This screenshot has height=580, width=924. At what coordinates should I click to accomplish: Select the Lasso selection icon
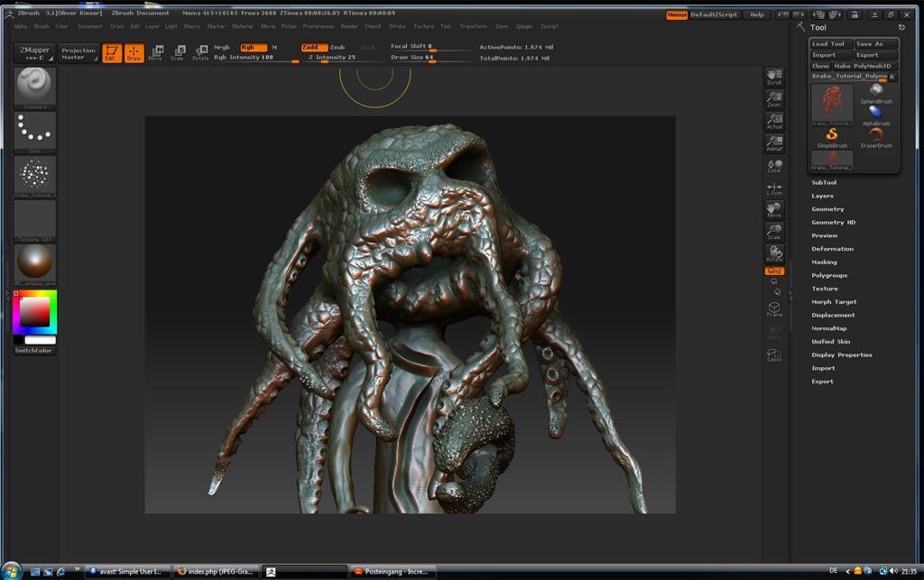pyautogui.click(x=774, y=354)
